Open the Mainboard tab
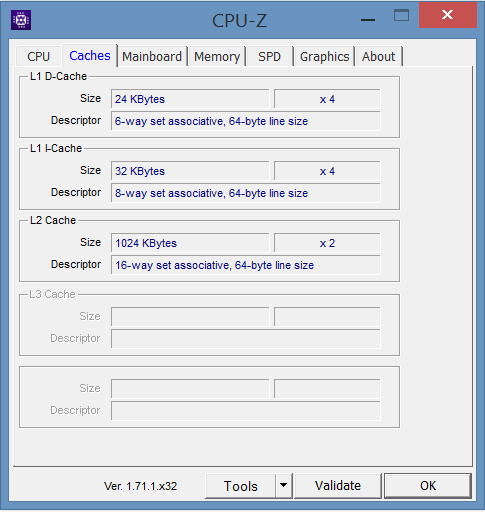 pyautogui.click(x=152, y=56)
